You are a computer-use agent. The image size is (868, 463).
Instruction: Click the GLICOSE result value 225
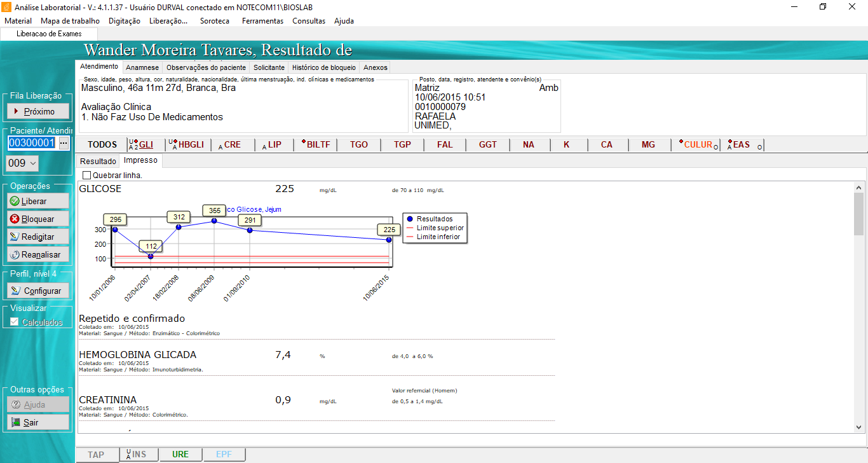285,189
